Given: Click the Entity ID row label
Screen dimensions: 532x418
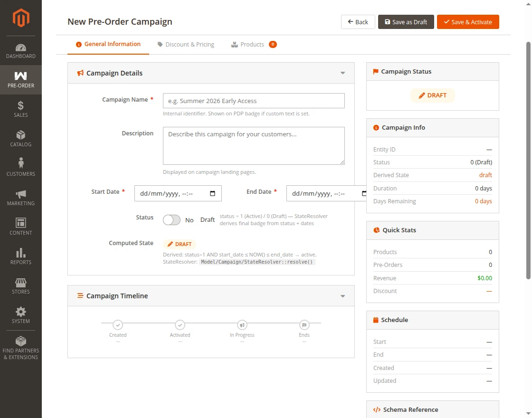Looking at the screenshot, I should [384, 149].
